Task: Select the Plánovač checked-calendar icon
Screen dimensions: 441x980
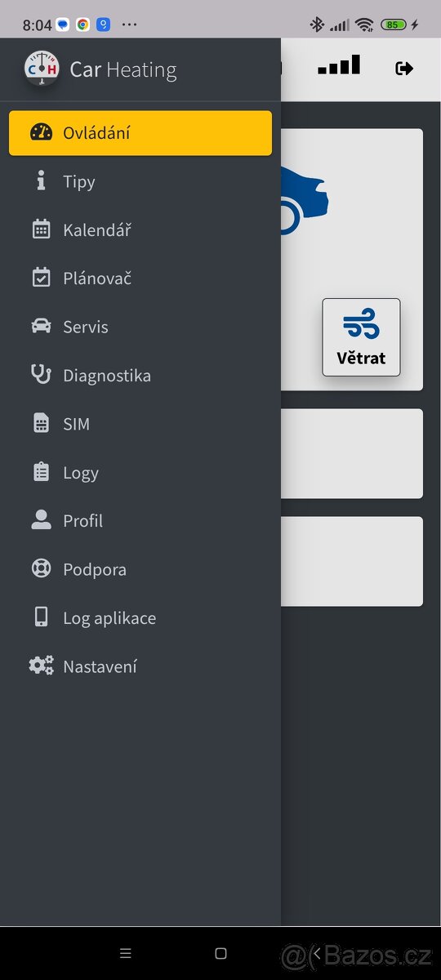Action: tap(41, 278)
